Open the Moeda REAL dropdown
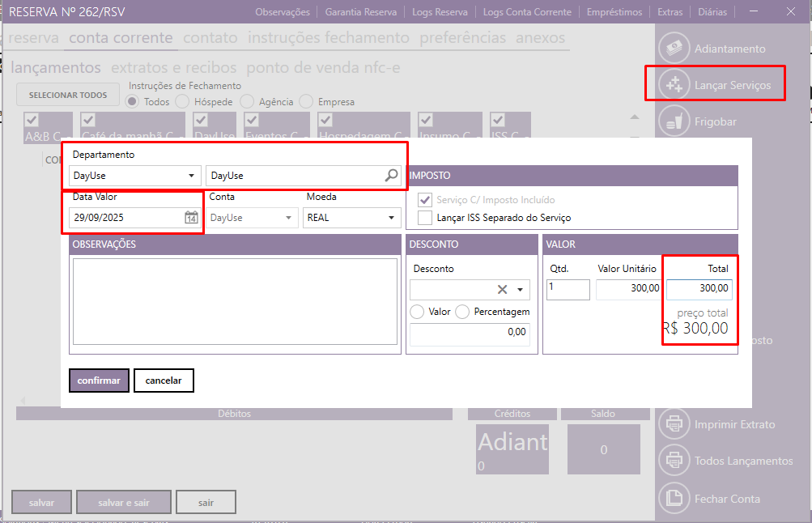Screen dimensions: 812x523 (x=392, y=218)
